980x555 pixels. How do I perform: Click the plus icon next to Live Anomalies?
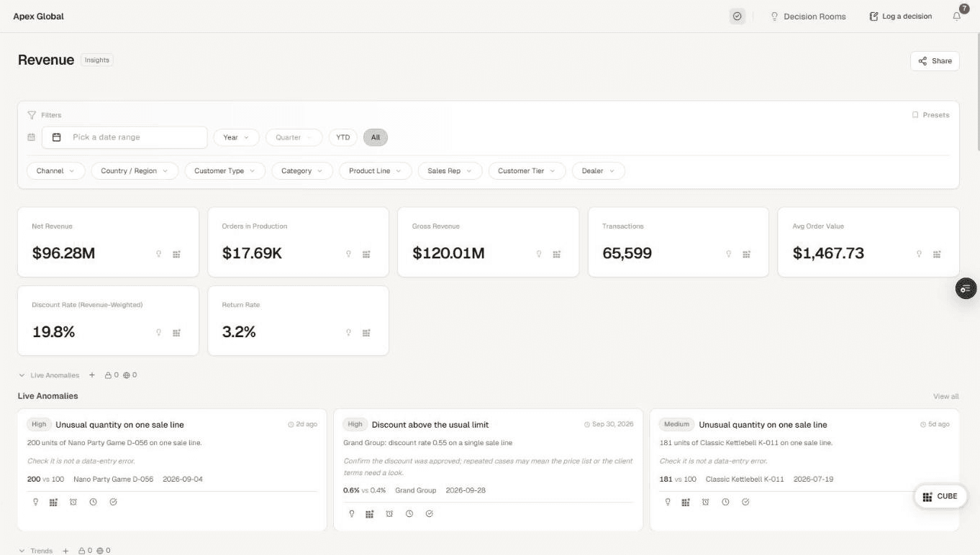92,375
